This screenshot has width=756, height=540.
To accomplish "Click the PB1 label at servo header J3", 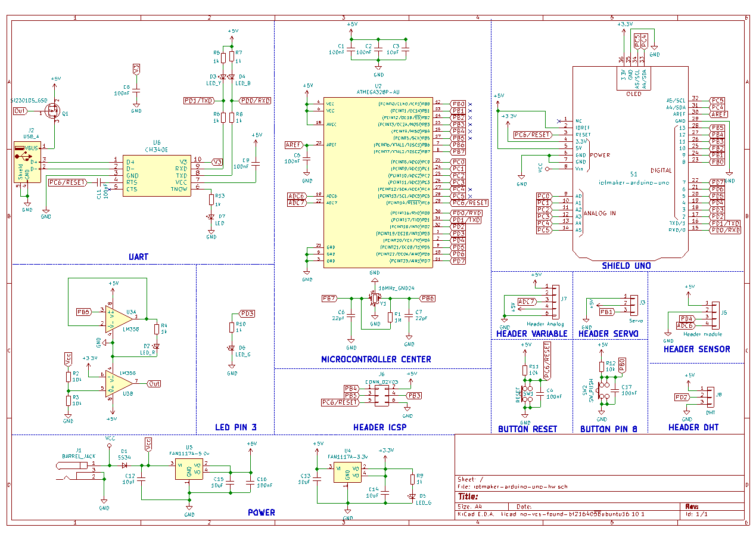I will pos(607,312).
